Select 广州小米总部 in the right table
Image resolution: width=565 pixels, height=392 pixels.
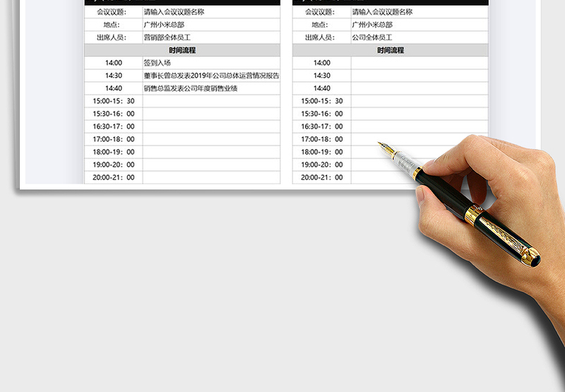click(x=372, y=25)
